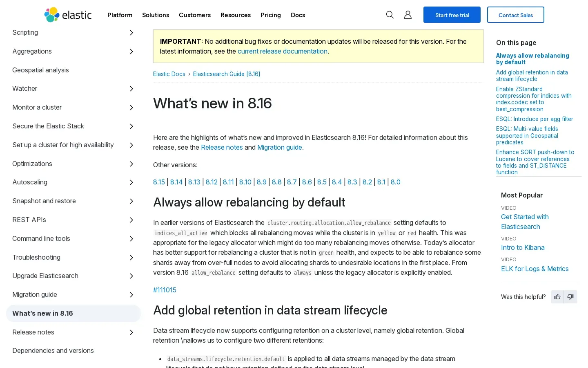Jump to ESQL: Introduce per agg filter
This screenshot has height=368, width=588.
535,119
